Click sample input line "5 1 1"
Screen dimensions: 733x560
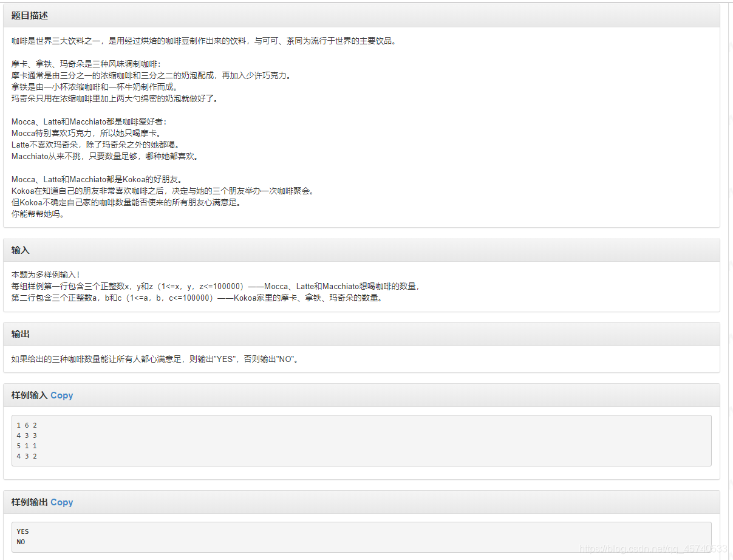click(27, 446)
